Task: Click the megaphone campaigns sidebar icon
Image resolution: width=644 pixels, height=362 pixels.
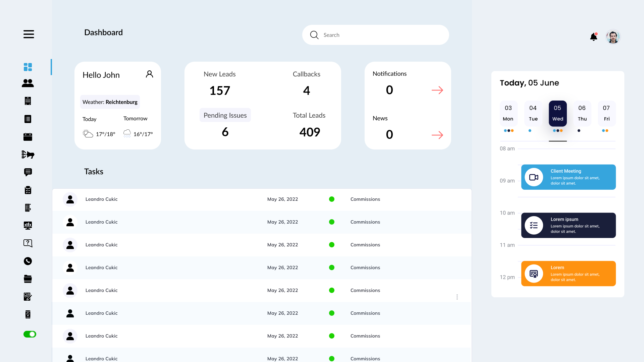Action: click(x=28, y=155)
